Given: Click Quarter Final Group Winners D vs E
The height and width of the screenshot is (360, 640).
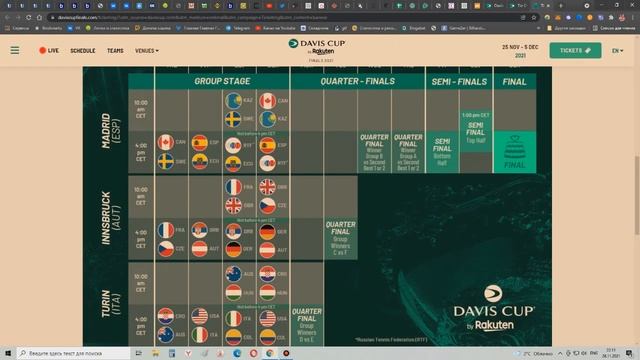Looking at the screenshot, I should tap(307, 325).
